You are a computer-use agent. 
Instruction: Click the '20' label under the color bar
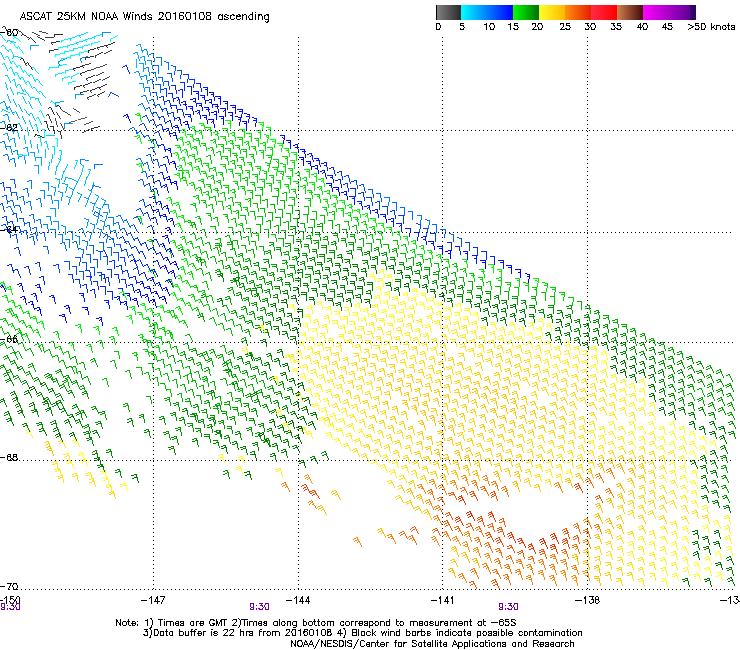[x=537, y=27]
